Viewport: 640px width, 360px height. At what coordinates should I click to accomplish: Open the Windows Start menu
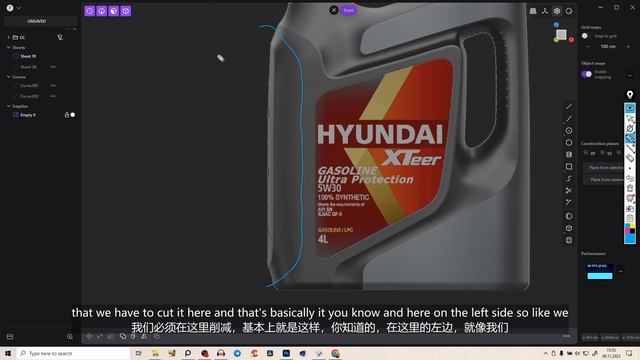point(8,353)
